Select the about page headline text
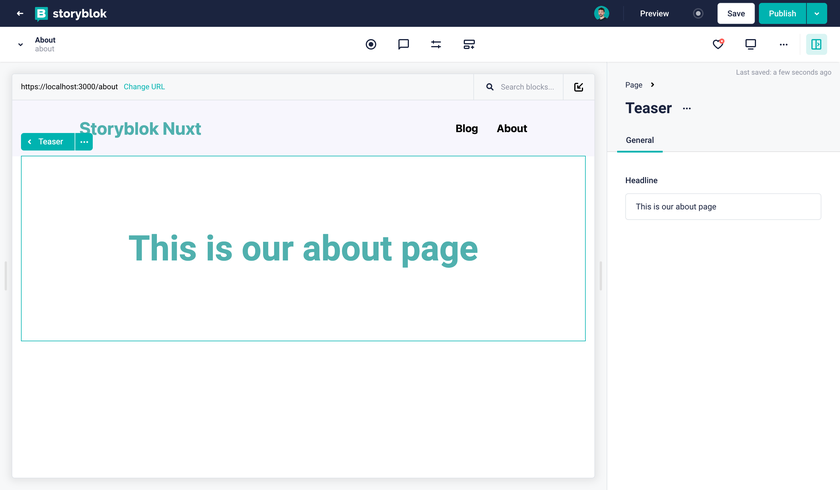 pyautogui.click(x=303, y=248)
